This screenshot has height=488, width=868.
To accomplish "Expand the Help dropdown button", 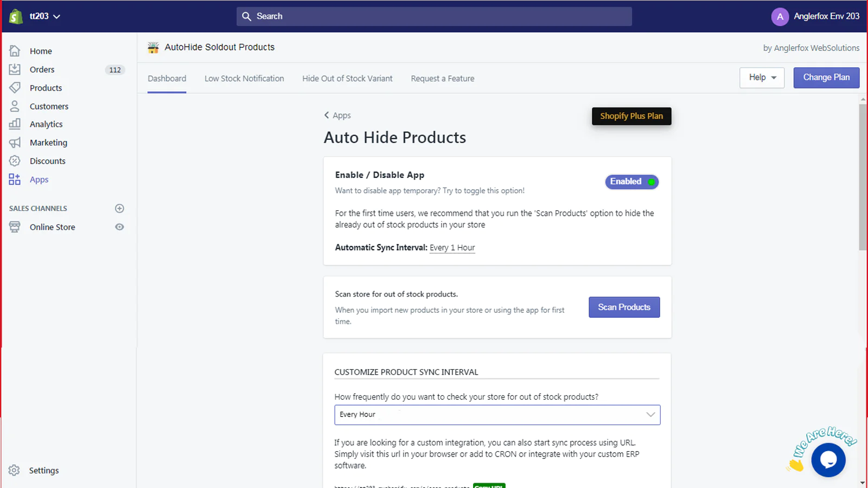I will [762, 78].
